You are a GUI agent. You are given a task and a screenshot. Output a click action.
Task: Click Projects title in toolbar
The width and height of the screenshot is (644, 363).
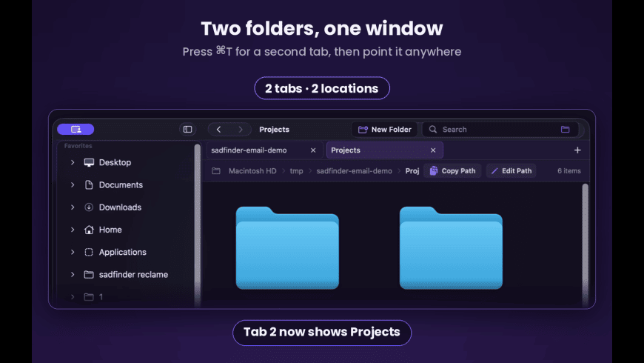(274, 129)
